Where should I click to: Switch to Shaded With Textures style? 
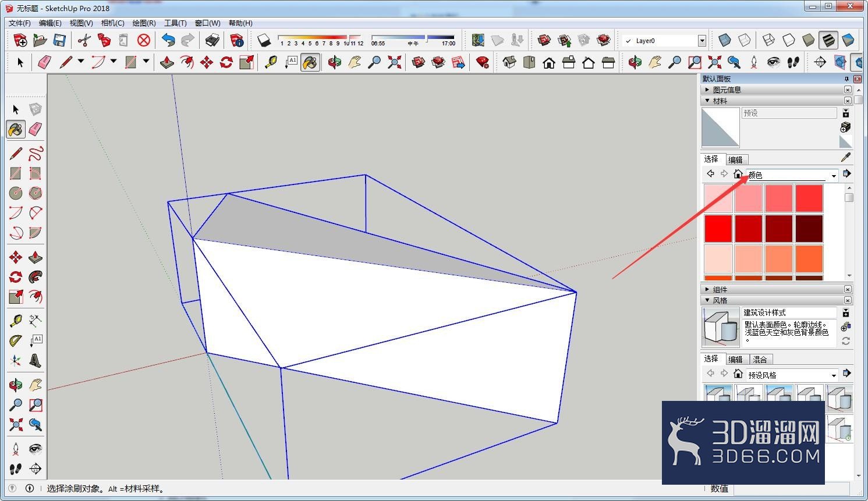click(828, 40)
